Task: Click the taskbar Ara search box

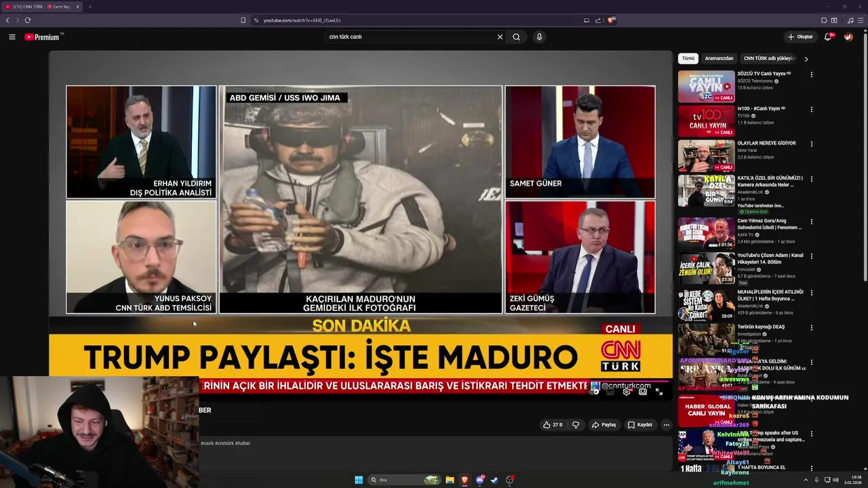Action: pyautogui.click(x=404, y=480)
